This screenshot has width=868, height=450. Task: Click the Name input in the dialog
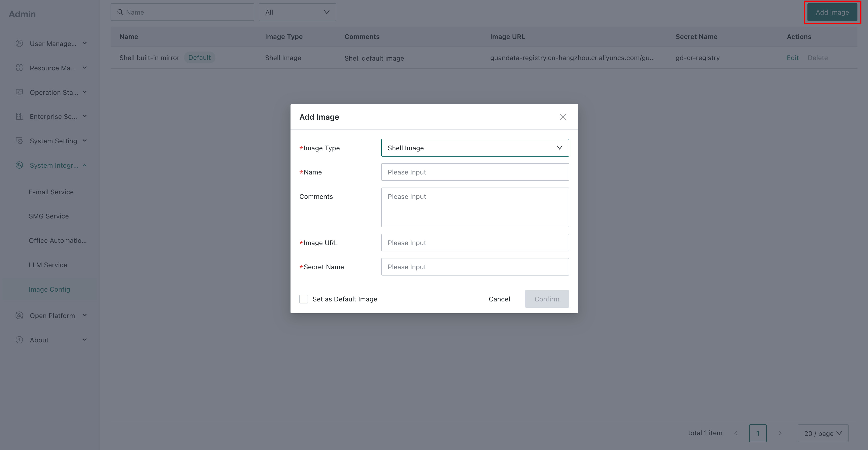[475, 172]
